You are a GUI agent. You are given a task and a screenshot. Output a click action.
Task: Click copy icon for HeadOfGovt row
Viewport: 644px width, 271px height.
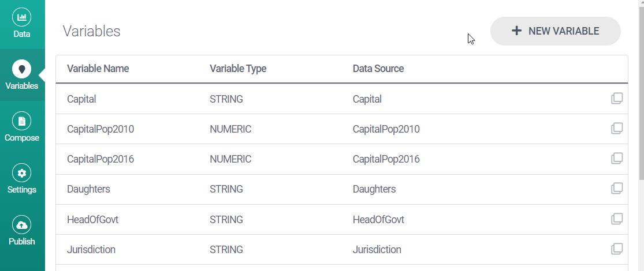[617, 219]
